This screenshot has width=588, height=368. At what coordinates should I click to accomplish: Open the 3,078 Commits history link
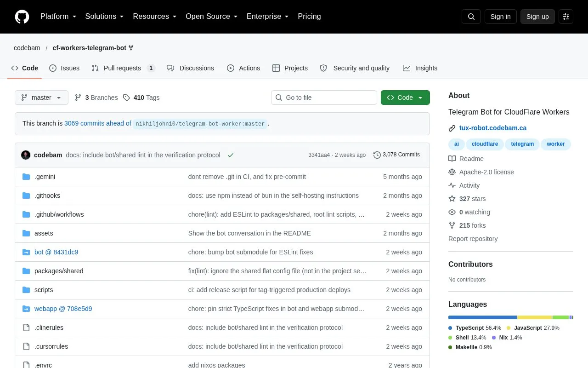point(396,155)
